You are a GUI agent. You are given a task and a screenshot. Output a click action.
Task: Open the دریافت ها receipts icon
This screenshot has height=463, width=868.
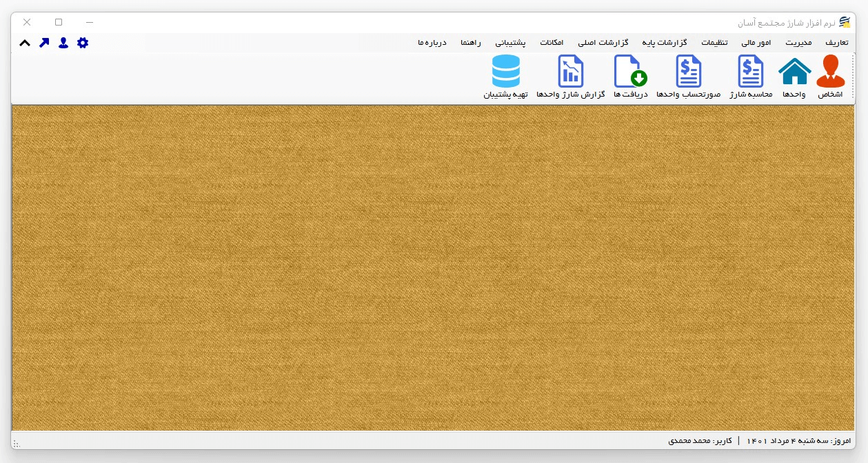[x=631, y=77]
